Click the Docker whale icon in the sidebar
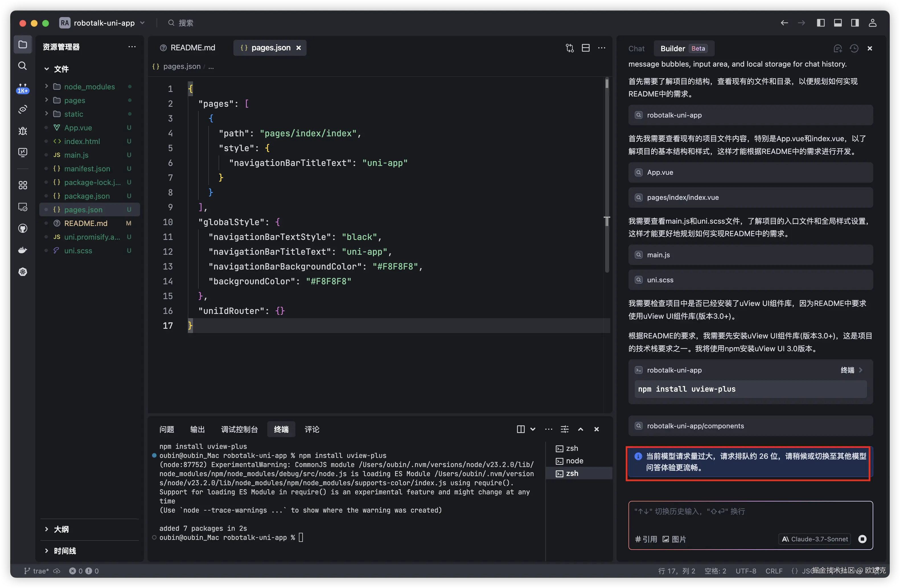The width and height of the screenshot is (900, 588). pos(23,250)
